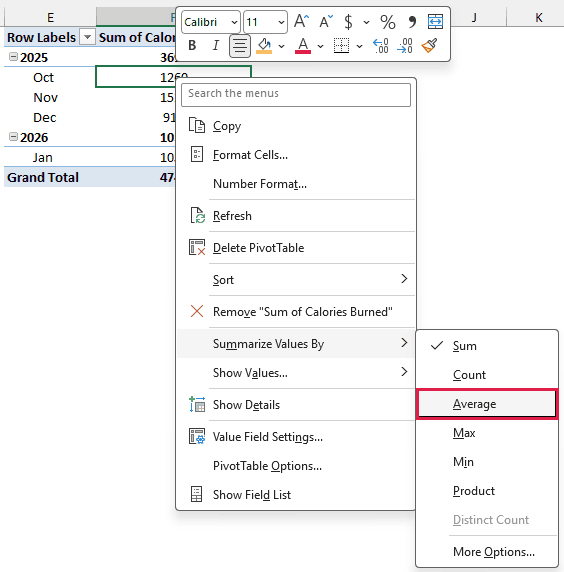This screenshot has width=564, height=572.
Task: Click the red X remove icon
Action: click(197, 311)
